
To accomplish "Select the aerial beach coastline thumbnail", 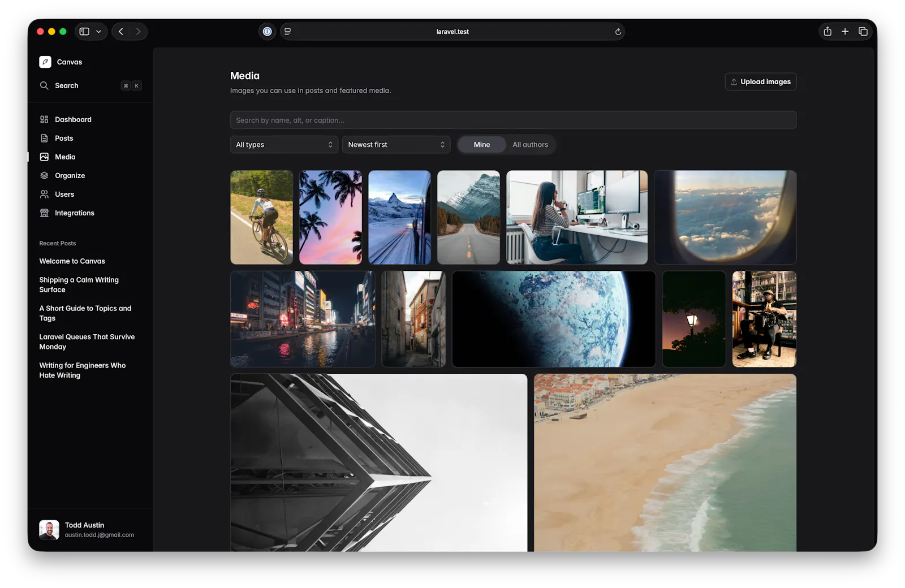I will [x=665, y=462].
